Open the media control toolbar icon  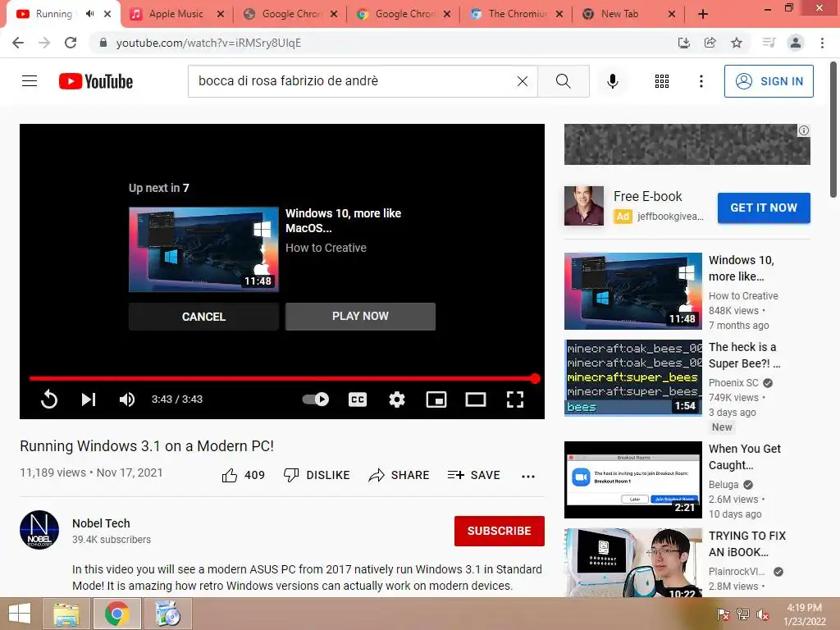click(x=769, y=43)
